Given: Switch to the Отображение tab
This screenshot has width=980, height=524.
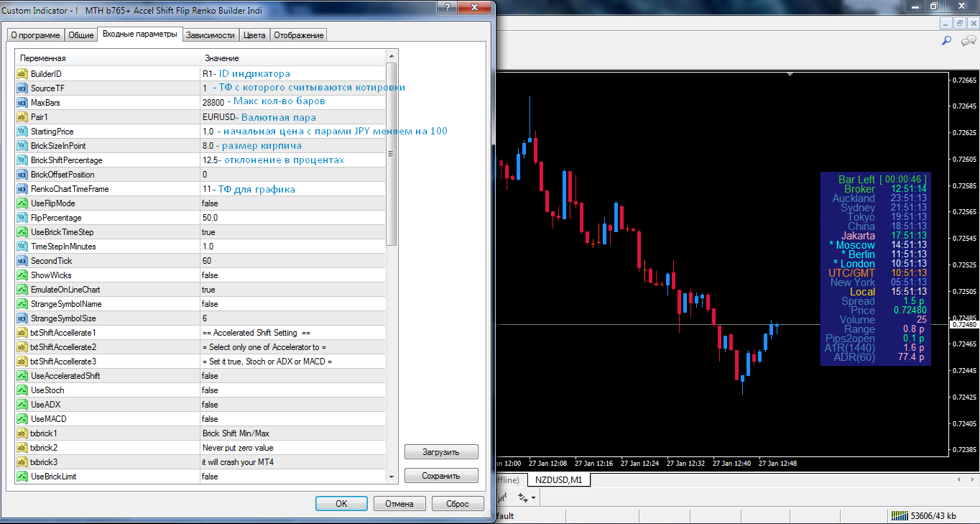Looking at the screenshot, I should click(x=299, y=35).
